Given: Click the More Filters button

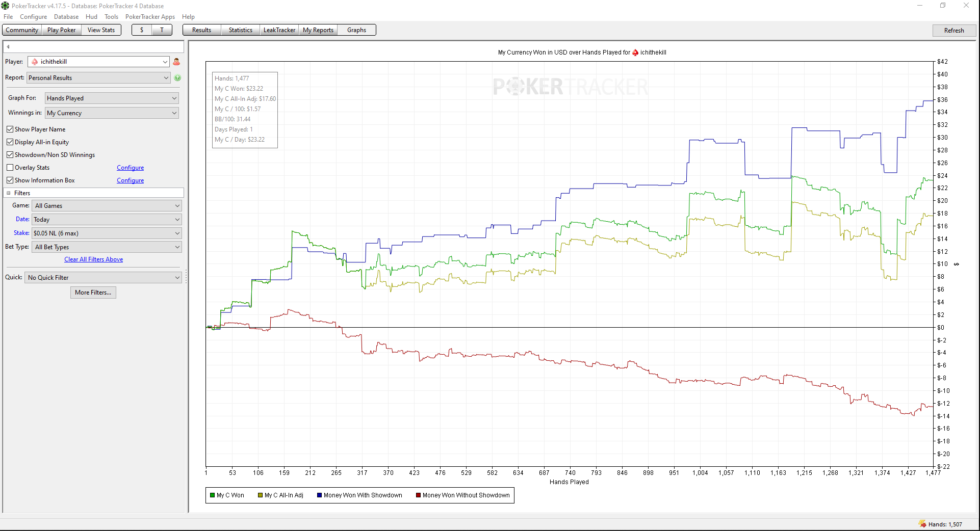Looking at the screenshot, I should (93, 293).
